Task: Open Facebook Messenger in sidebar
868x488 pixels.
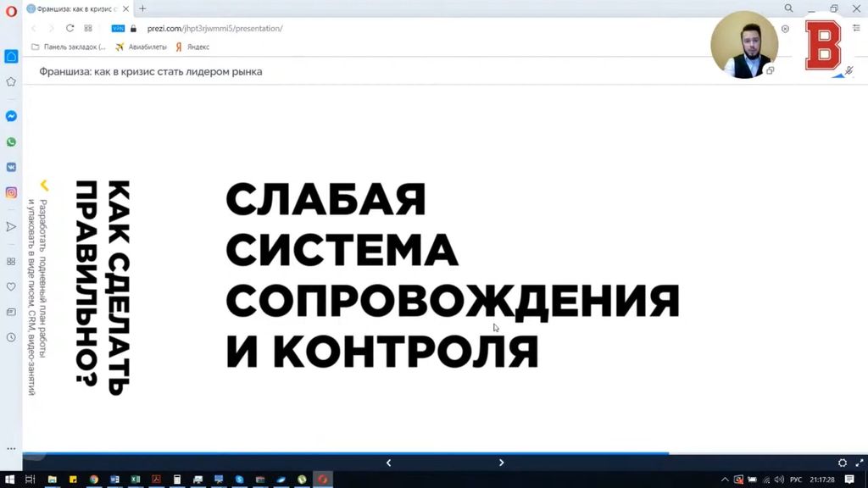Action: coord(11,116)
